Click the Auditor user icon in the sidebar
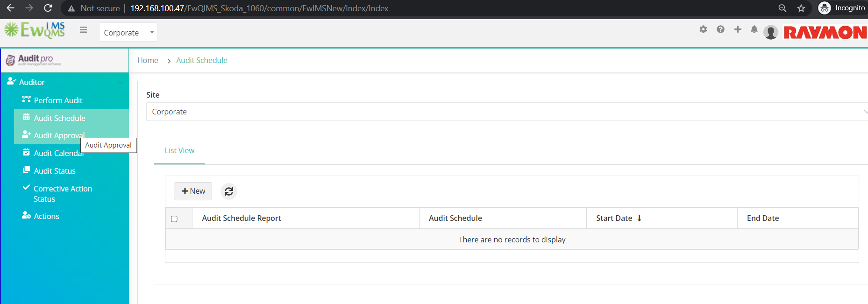The image size is (868, 304). coord(11,81)
